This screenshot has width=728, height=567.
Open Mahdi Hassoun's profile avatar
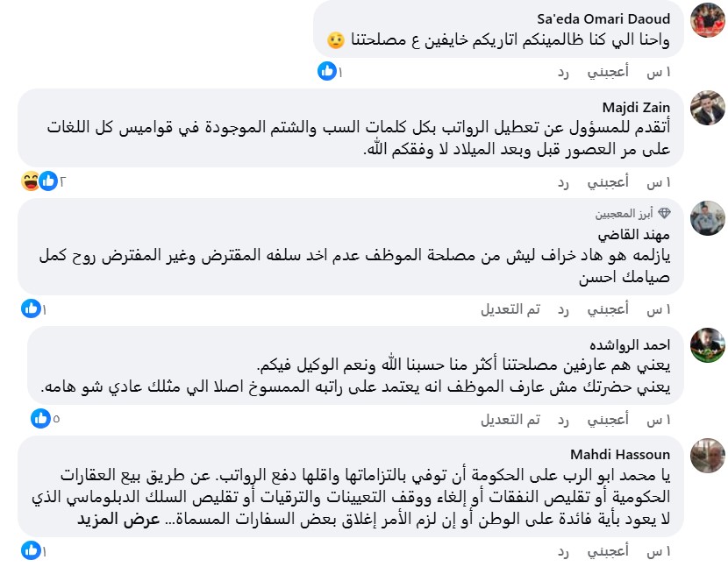click(x=707, y=455)
